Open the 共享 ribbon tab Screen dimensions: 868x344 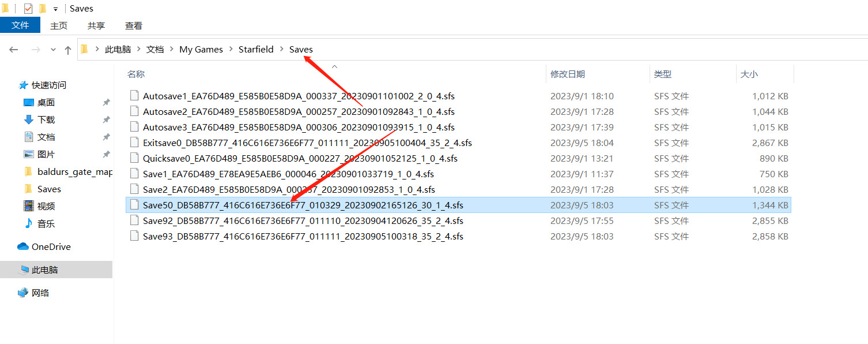pos(96,26)
